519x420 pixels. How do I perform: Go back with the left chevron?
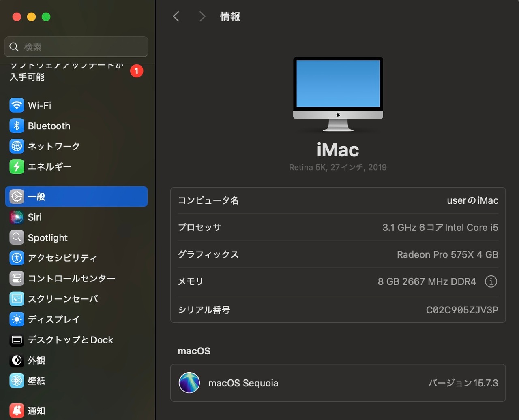176,17
